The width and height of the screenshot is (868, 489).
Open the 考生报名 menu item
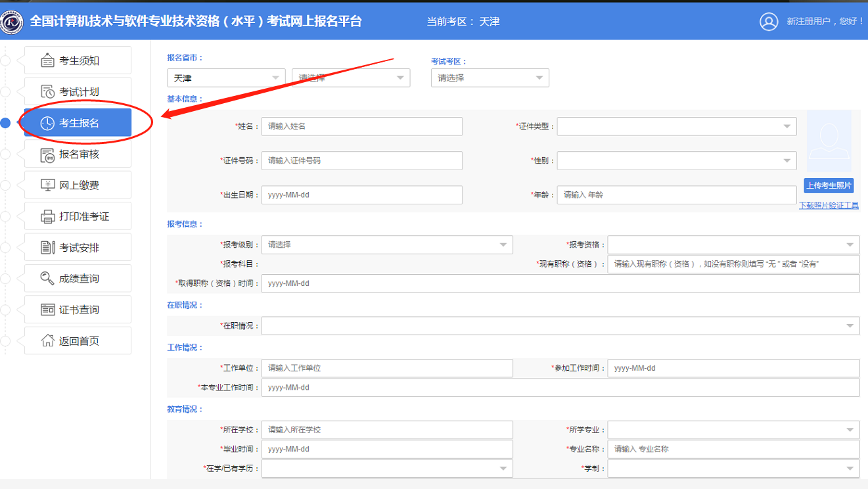78,123
